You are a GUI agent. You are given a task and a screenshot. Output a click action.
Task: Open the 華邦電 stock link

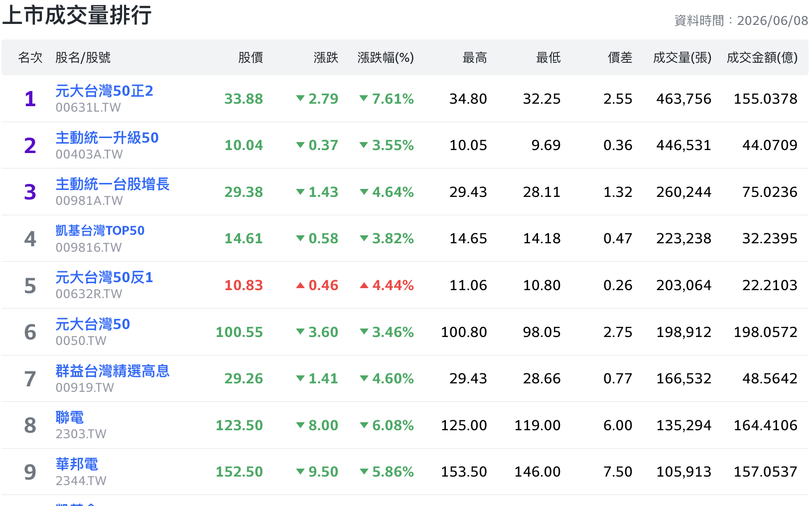[77, 464]
